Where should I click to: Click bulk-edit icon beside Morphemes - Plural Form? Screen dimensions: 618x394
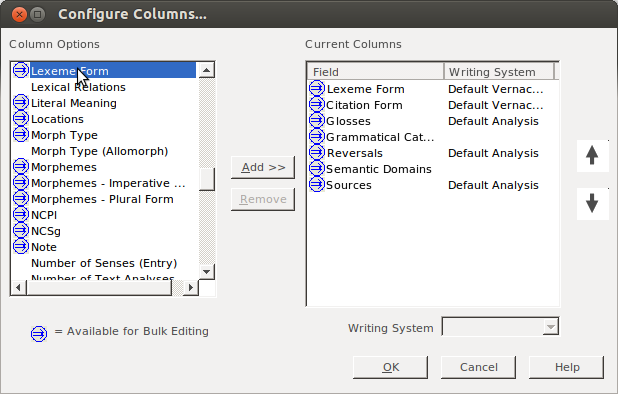(20, 199)
